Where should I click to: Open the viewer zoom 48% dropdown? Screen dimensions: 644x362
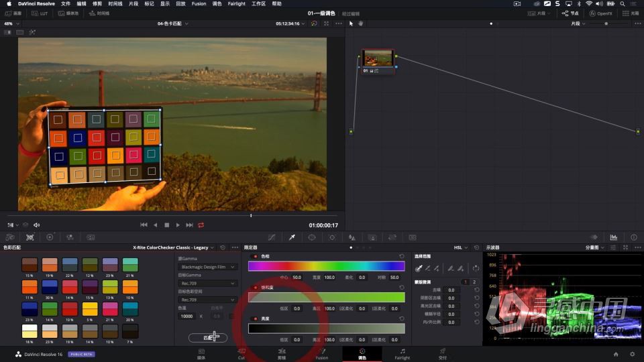pos(11,24)
